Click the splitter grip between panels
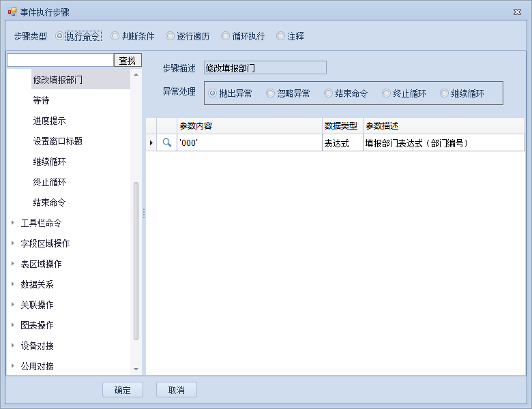The image size is (532, 409). pyautogui.click(x=143, y=213)
